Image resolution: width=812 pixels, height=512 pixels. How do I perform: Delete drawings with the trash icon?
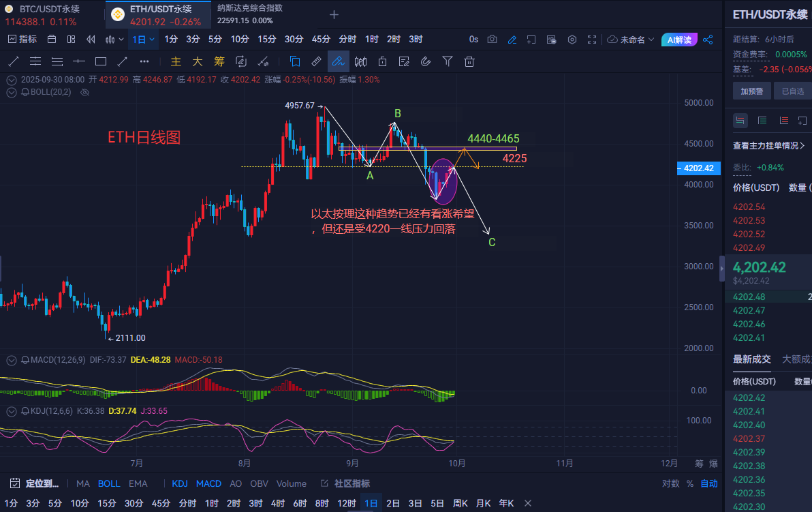click(469, 61)
